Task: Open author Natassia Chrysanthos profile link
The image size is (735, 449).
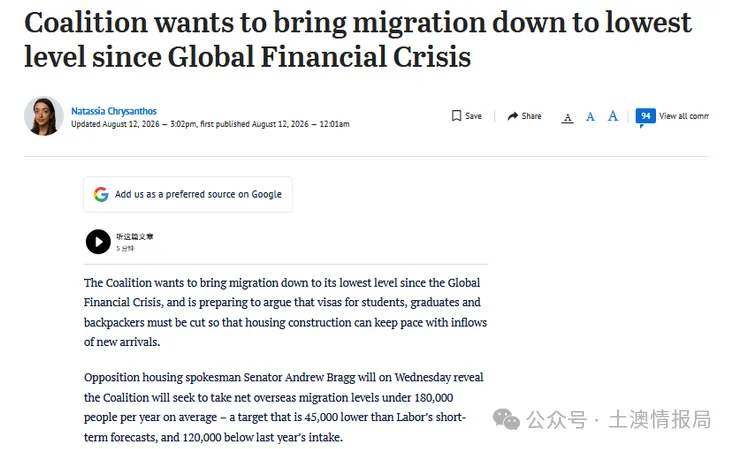Action: coord(114,111)
